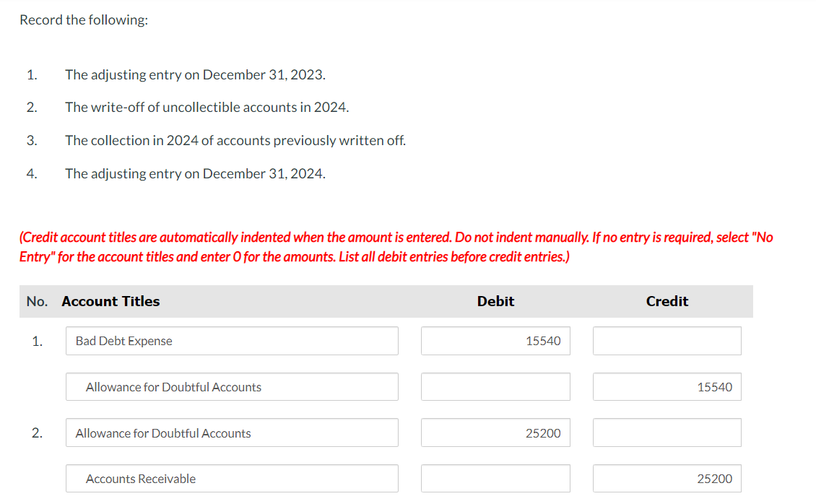The height and width of the screenshot is (504, 816).
Task: Open the Allowance for Doubtful Accounts dropdown in entry 2
Action: click(231, 433)
